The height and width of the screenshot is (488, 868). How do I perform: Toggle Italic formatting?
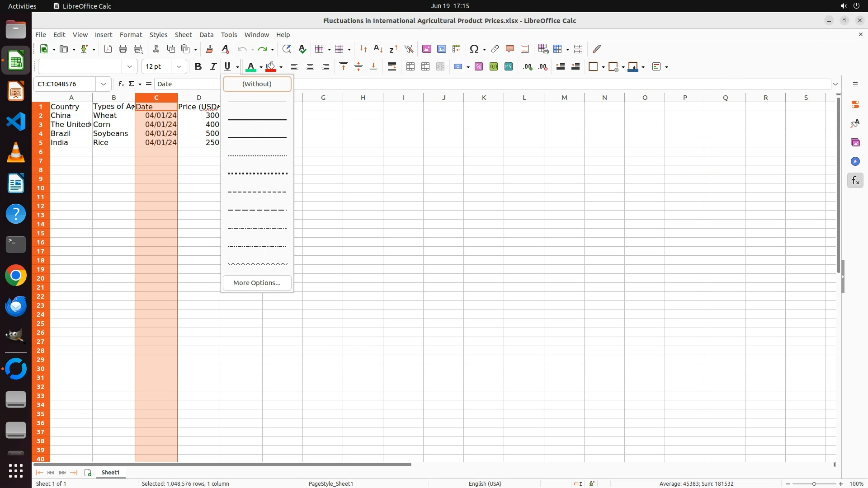point(213,67)
